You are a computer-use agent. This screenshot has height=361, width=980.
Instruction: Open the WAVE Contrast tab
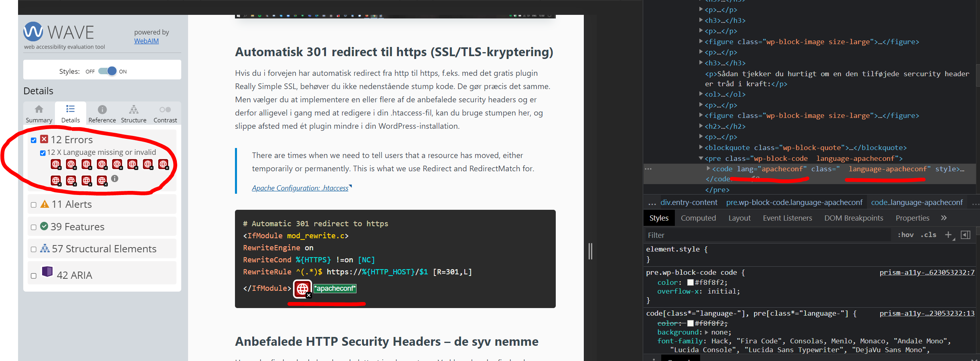pos(165,114)
